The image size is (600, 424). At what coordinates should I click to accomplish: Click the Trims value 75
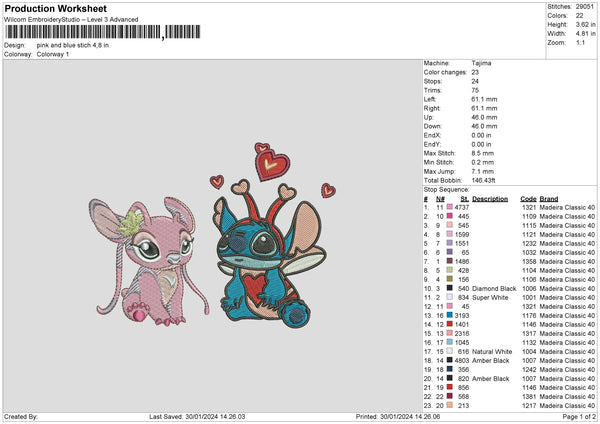tap(476, 90)
